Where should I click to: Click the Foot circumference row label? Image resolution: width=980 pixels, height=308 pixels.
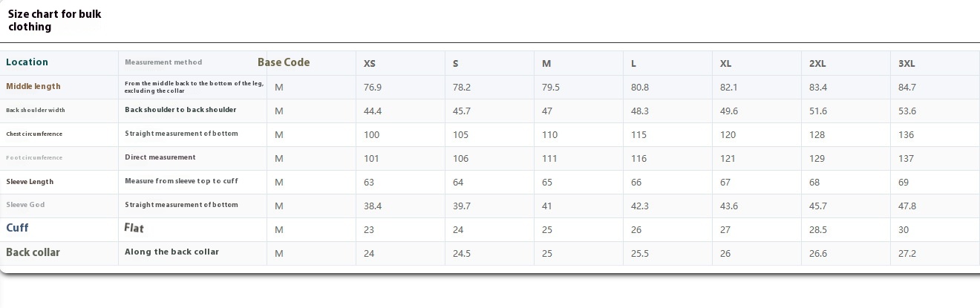(34, 157)
